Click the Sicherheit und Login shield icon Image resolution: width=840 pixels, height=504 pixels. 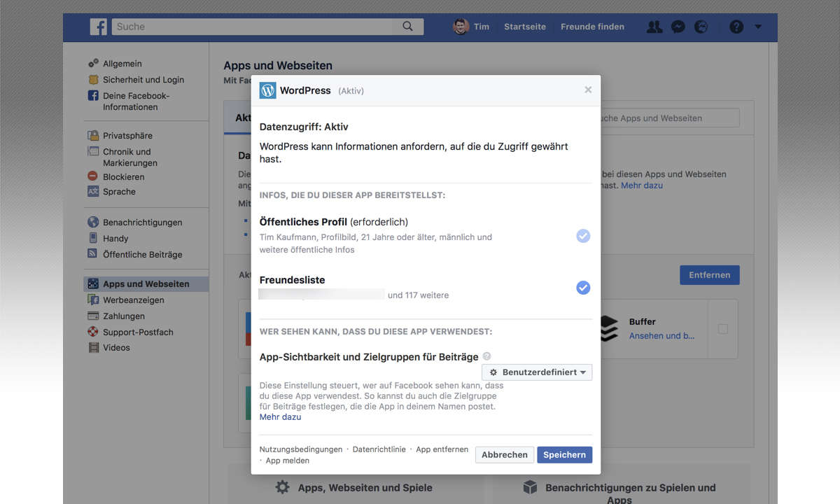pyautogui.click(x=93, y=80)
